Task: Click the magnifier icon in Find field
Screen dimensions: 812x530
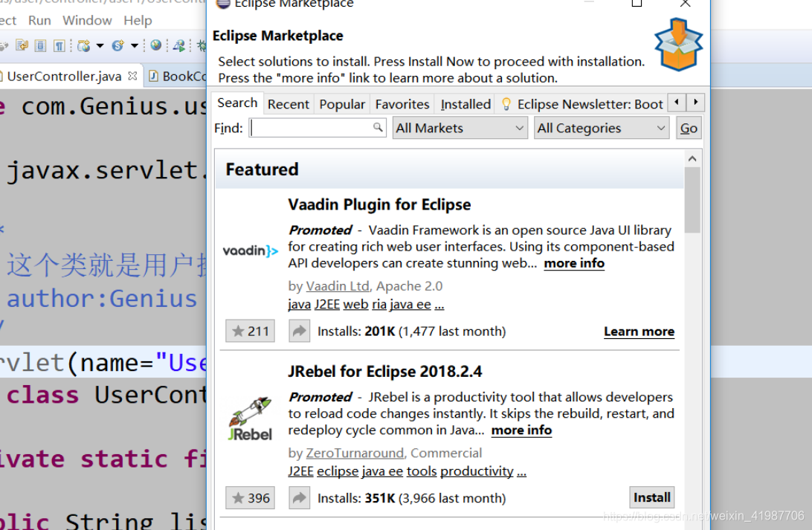Action: tap(378, 127)
